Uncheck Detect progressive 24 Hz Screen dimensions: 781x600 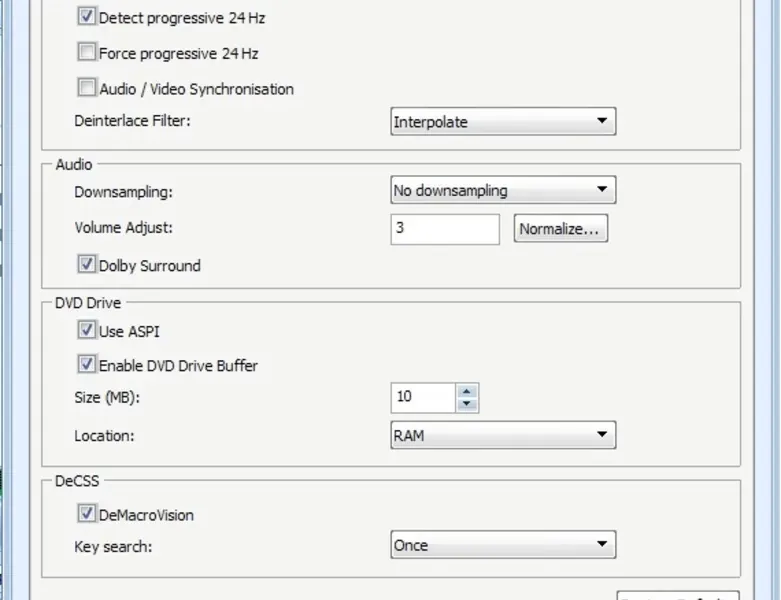pyautogui.click(x=87, y=18)
